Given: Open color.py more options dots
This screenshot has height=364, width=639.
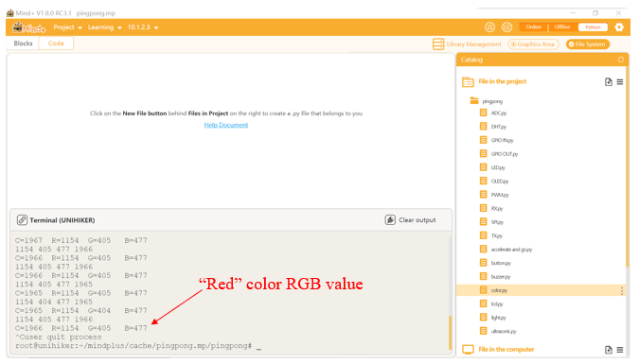Looking at the screenshot, I should 621,290.
